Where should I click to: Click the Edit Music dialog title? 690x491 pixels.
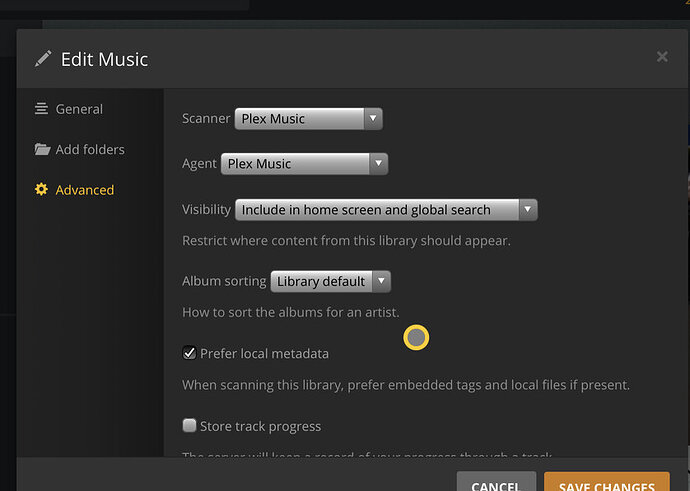[104, 60]
